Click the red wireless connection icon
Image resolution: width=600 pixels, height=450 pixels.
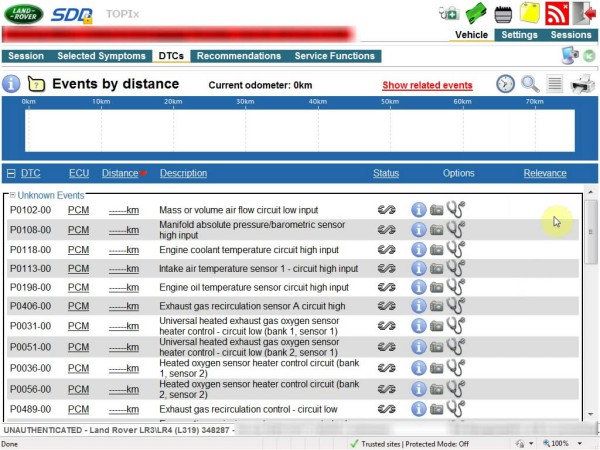556,13
